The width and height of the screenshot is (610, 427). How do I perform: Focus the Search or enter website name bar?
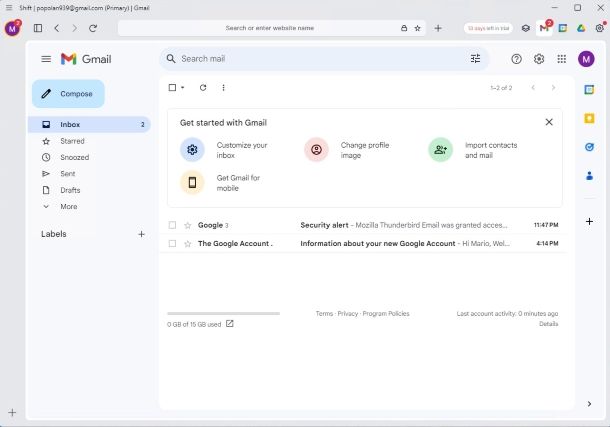tap(270, 28)
